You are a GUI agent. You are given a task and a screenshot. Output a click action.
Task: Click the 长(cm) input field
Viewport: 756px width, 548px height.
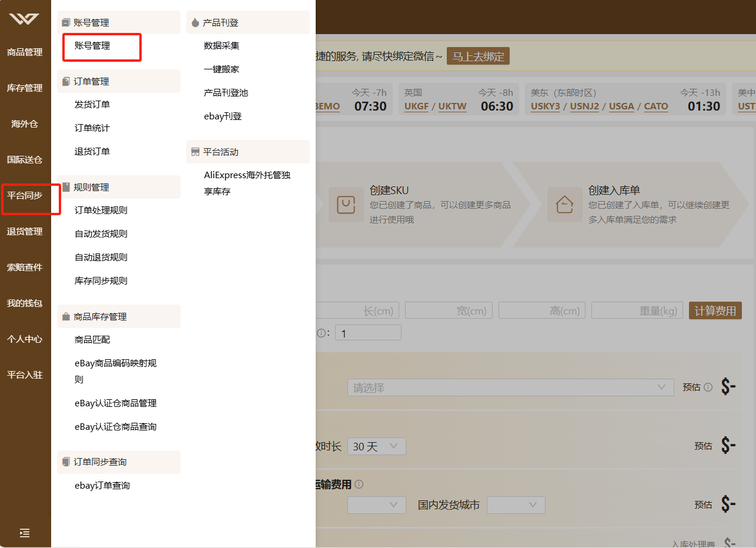tap(357, 310)
